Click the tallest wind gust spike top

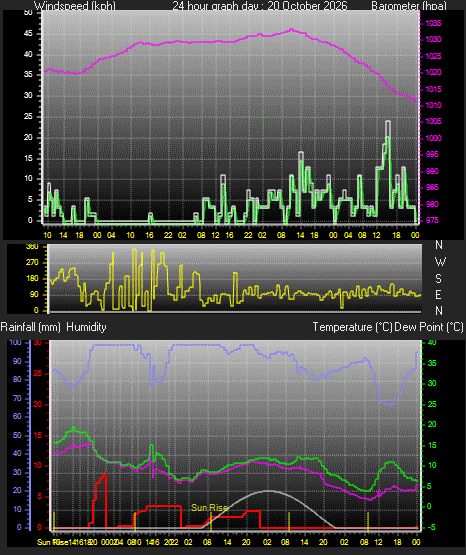(x=388, y=121)
